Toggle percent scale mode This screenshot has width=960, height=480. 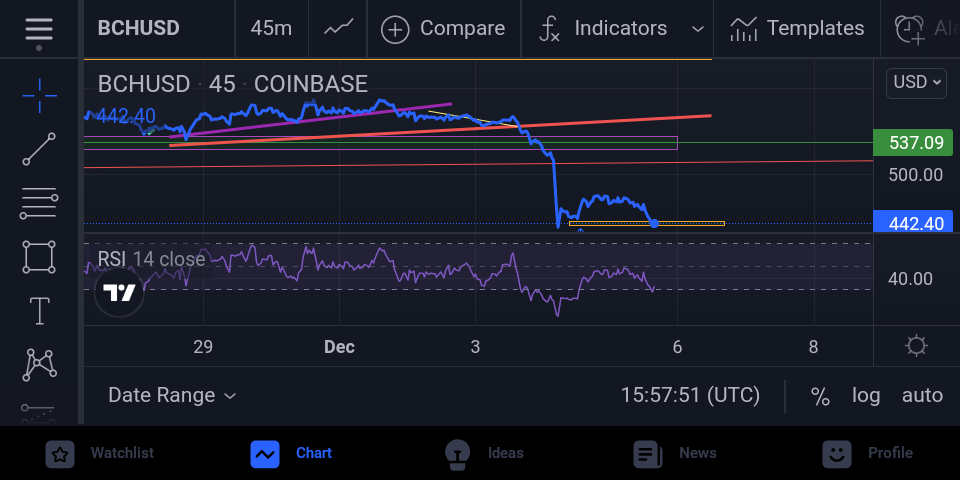tap(820, 396)
